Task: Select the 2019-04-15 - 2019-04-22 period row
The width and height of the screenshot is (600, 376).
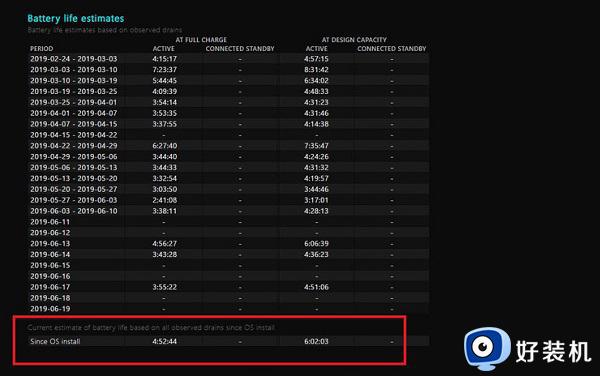Action: [x=229, y=135]
